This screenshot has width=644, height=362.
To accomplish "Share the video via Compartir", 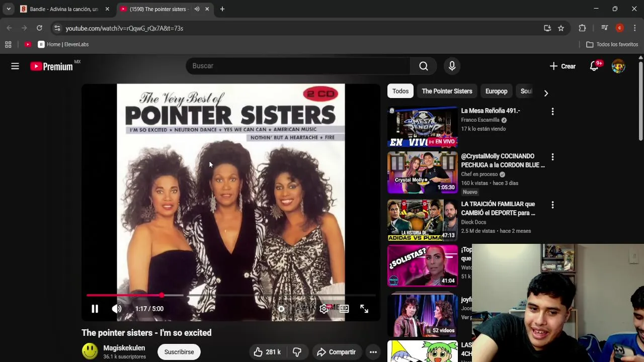I will tap(336, 352).
